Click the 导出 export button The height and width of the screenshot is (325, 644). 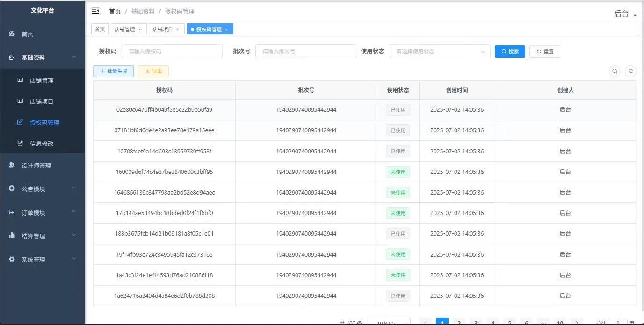(153, 71)
